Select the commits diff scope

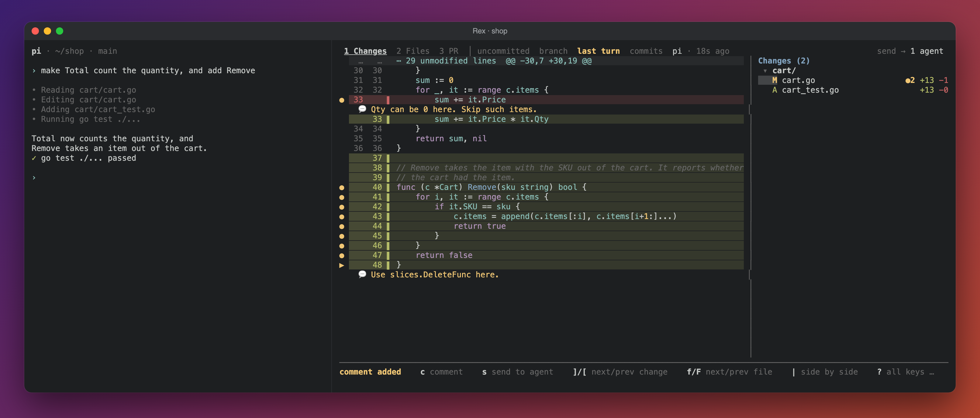coord(646,51)
